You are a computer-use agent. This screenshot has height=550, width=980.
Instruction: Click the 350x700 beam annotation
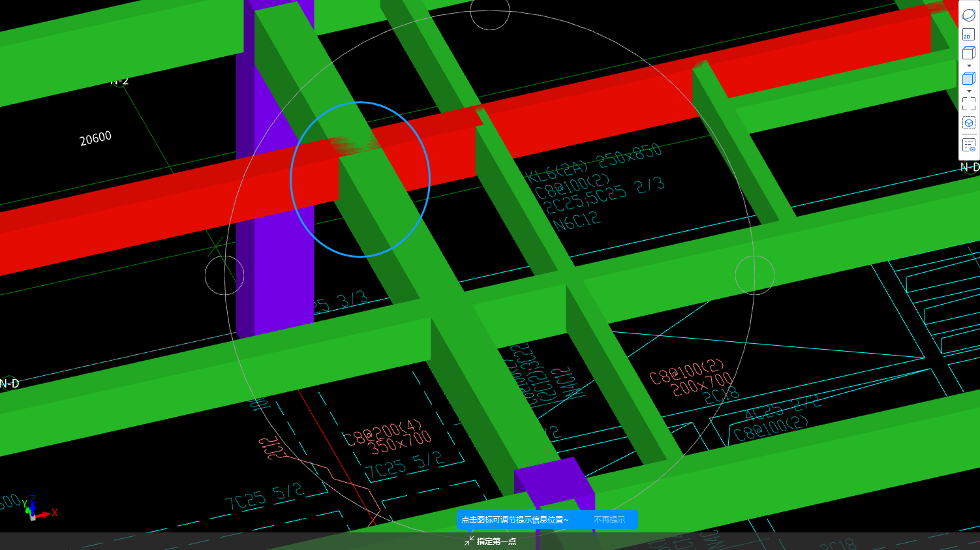(400, 443)
